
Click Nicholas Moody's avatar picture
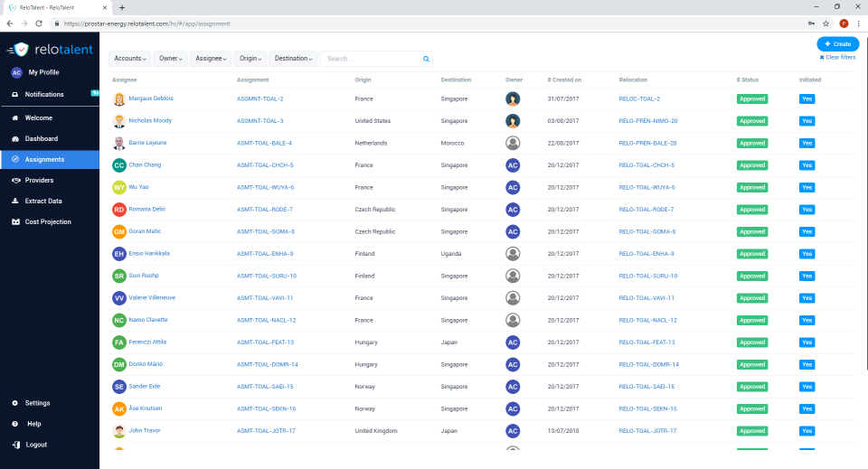pyautogui.click(x=119, y=121)
